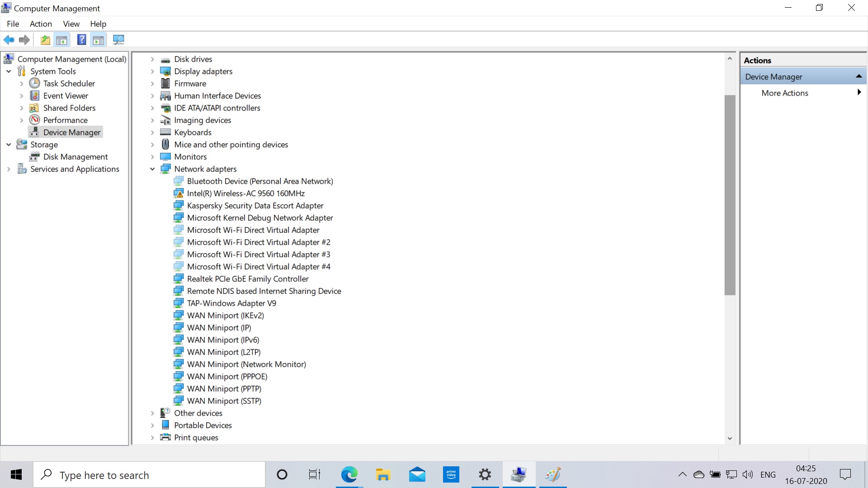Click the Keyboards category icon

pos(166,132)
